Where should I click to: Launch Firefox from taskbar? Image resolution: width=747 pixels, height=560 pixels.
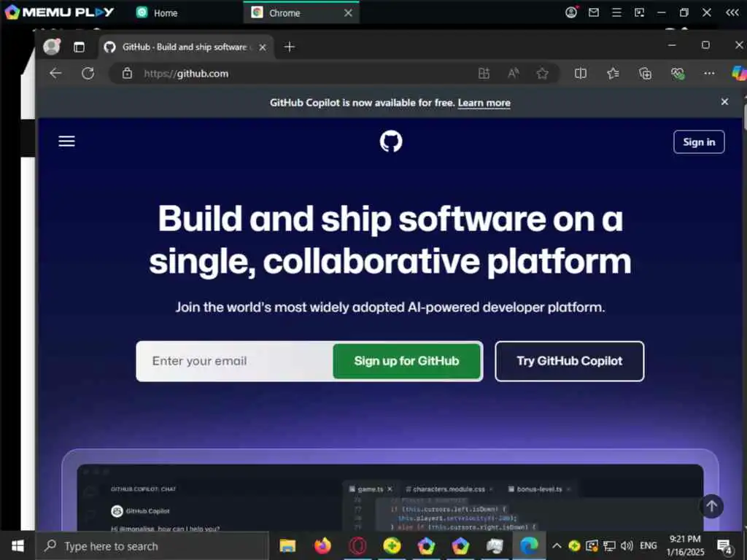click(x=322, y=545)
